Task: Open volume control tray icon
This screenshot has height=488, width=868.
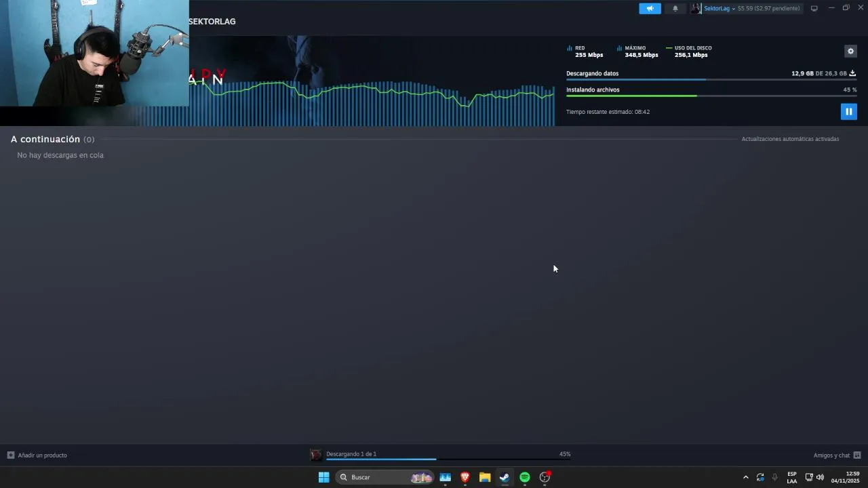Action: coord(820,477)
